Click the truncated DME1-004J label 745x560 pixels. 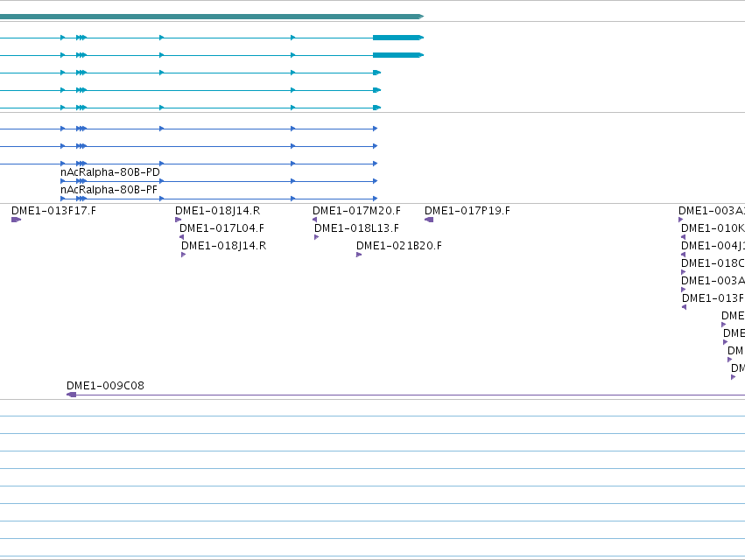(x=713, y=246)
